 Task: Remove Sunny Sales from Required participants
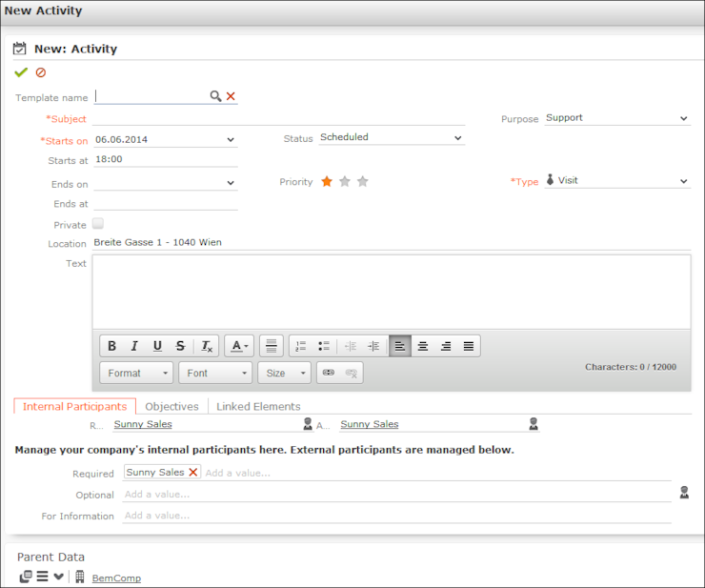coord(193,473)
